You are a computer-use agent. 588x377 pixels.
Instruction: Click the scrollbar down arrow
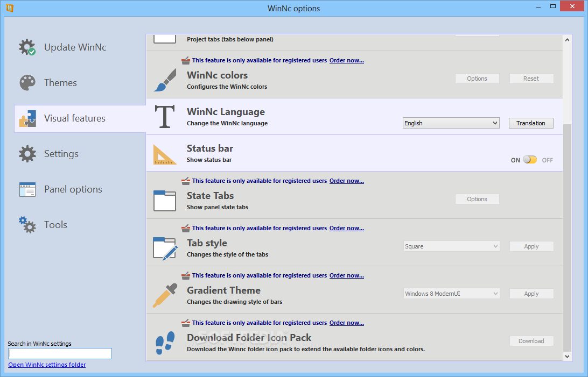point(567,357)
